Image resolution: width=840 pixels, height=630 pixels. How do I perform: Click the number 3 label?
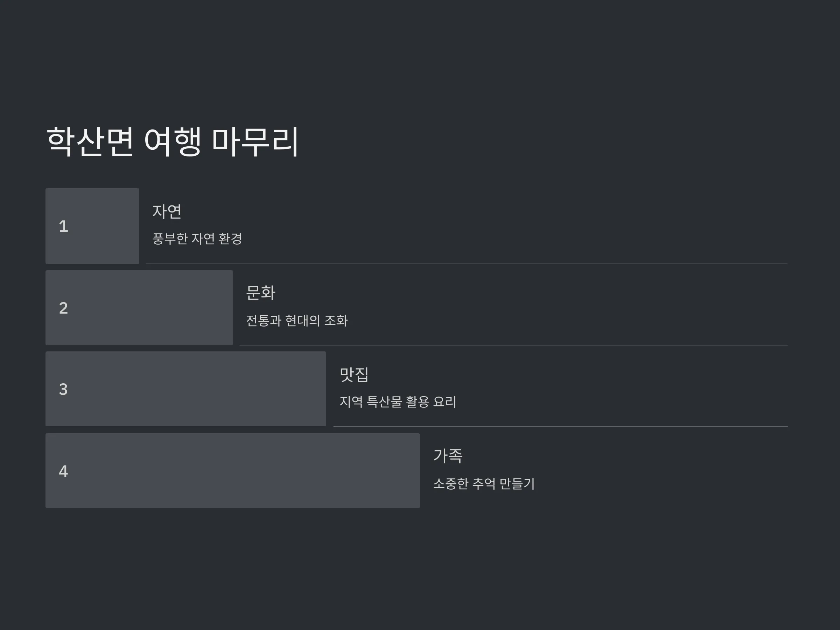pos(63,389)
